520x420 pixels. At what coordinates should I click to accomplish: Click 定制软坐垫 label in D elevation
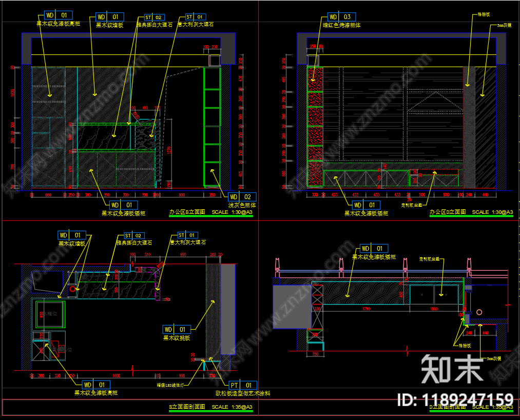coord(412,205)
